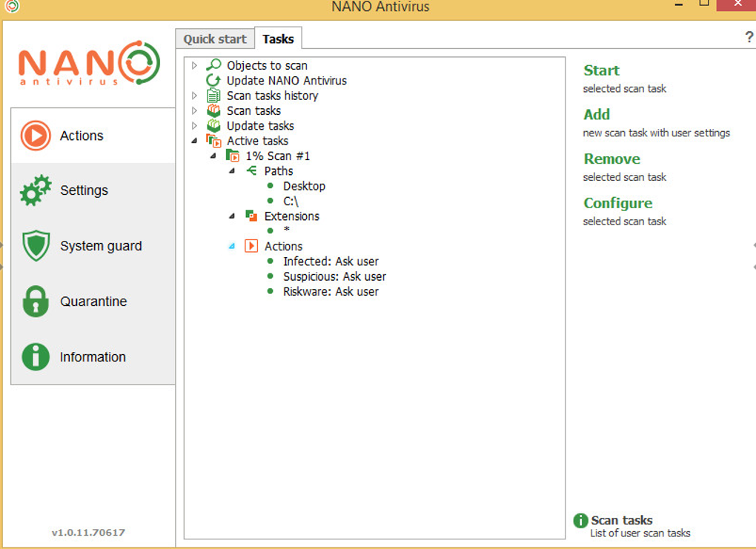
Task: Open the Actions sidebar section
Action: click(x=93, y=136)
